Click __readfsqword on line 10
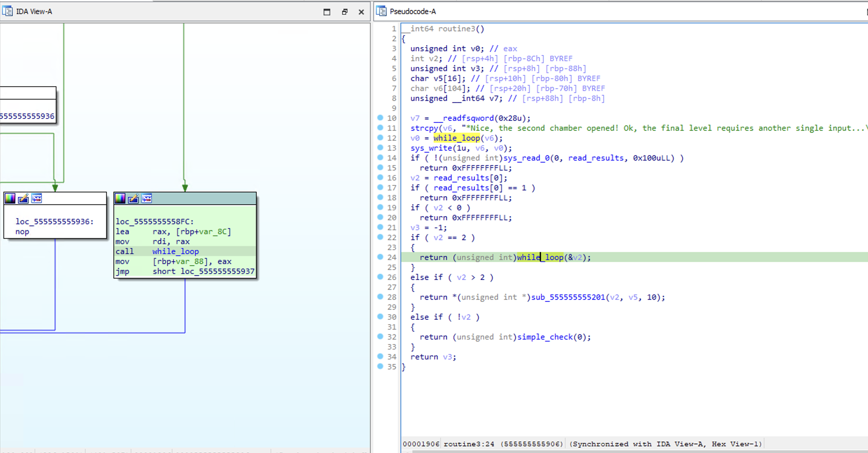 463,118
